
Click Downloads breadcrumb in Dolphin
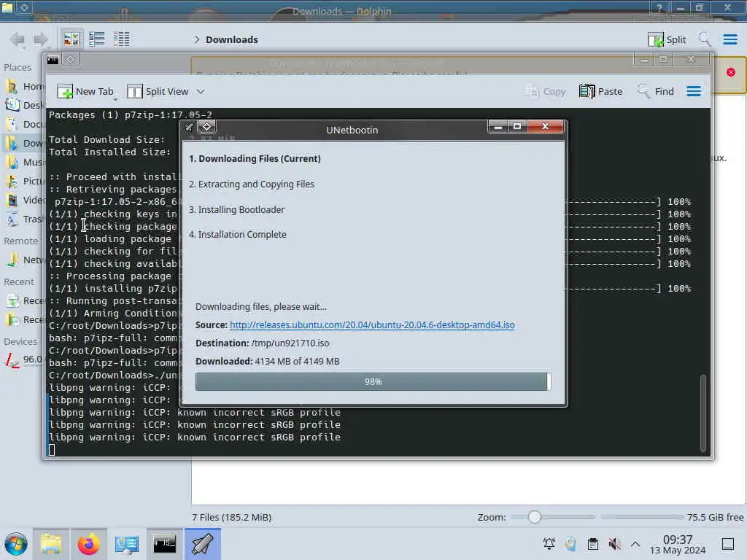click(232, 39)
